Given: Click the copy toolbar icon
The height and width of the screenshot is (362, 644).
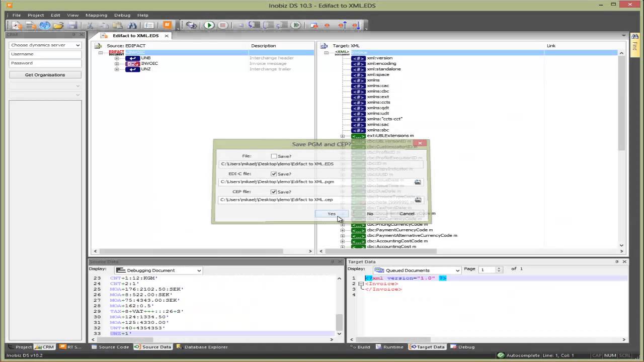Looking at the screenshot, I should (104, 25).
